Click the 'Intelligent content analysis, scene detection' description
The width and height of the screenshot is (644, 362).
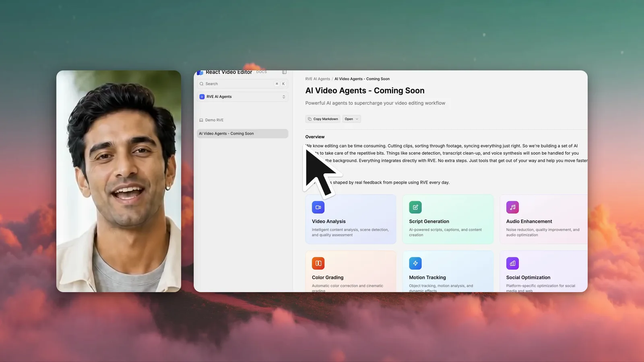pyautogui.click(x=350, y=232)
